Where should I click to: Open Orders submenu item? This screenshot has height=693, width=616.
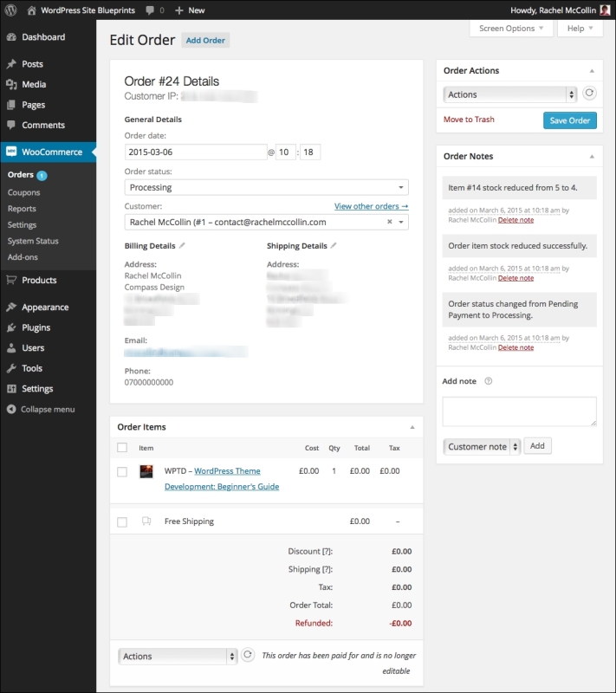20,175
